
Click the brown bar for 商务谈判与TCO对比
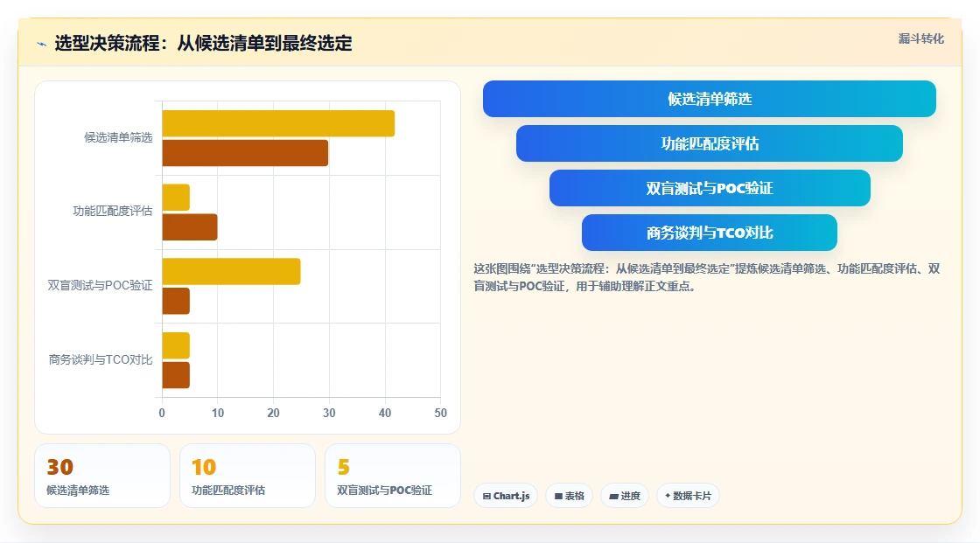pos(176,375)
